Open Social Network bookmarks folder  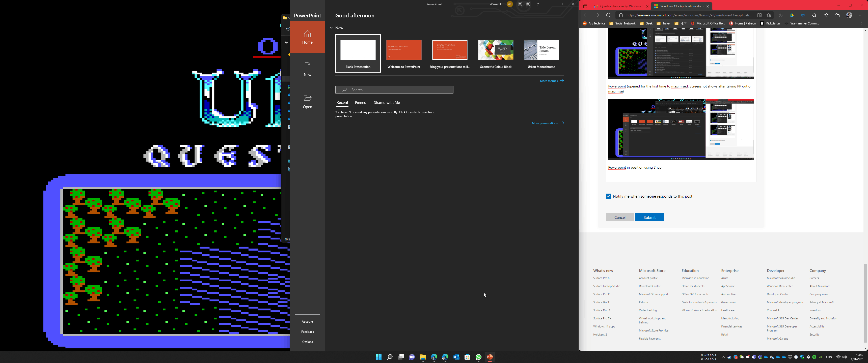tap(622, 24)
